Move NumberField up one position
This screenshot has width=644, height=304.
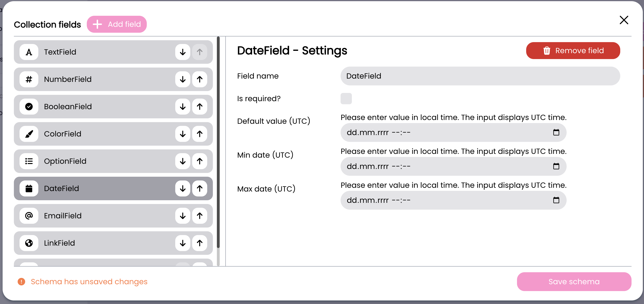(x=199, y=79)
